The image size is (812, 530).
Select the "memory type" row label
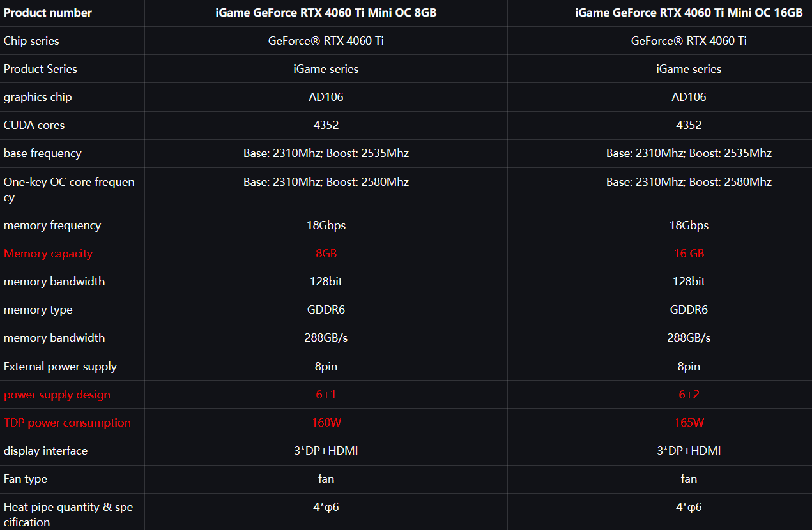(x=38, y=310)
